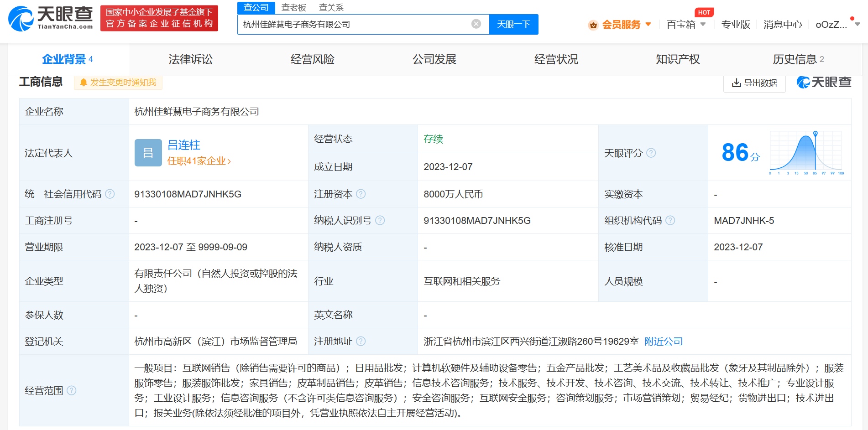The height and width of the screenshot is (430, 868).
Task: Expand the 会员服务 dropdown menu
Action: pos(621,25)
